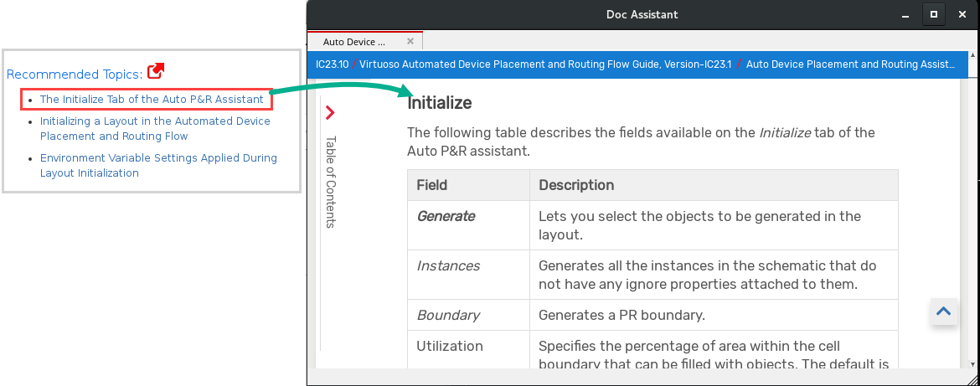
Task: Open the Virtuoso Flow Guide breadcrumb
Action: click(545, 64)
